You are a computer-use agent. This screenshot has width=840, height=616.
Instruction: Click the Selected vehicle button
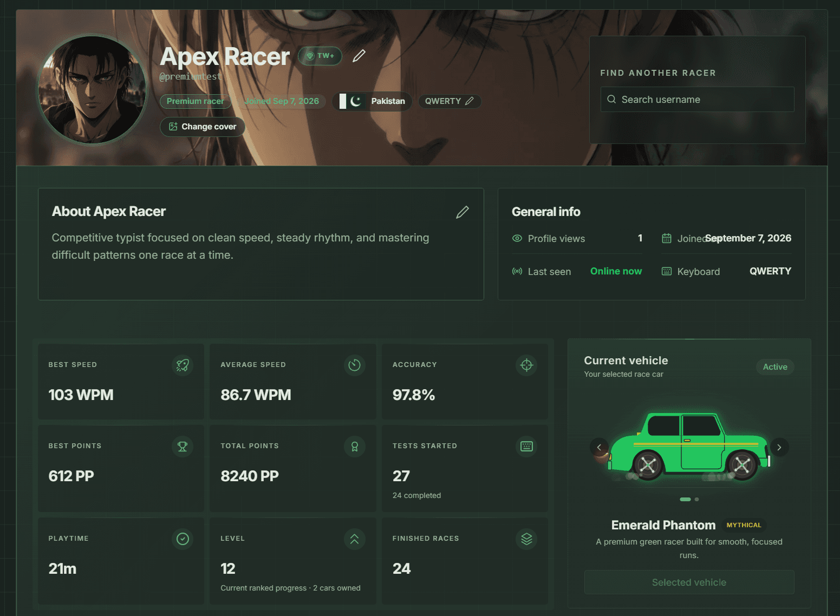(x=689, y=582)
